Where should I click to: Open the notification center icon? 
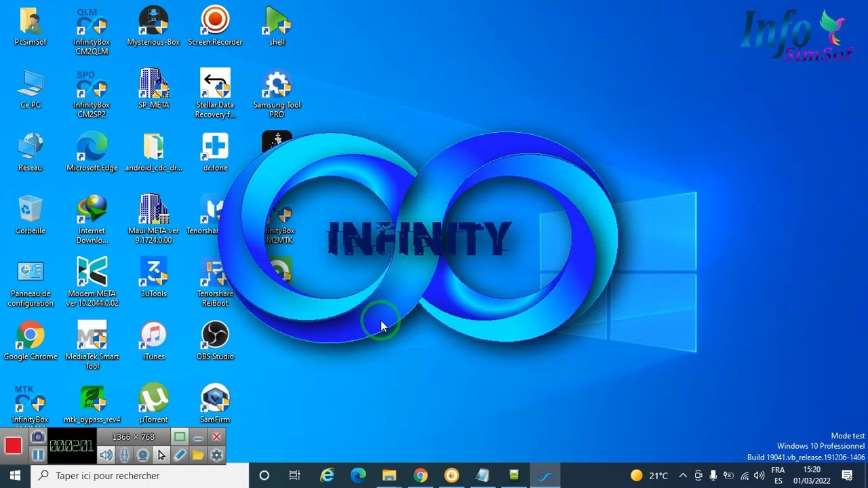click(847, 476)
